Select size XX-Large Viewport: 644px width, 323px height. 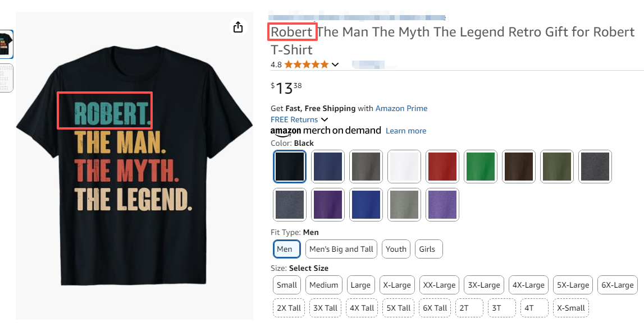439,285
